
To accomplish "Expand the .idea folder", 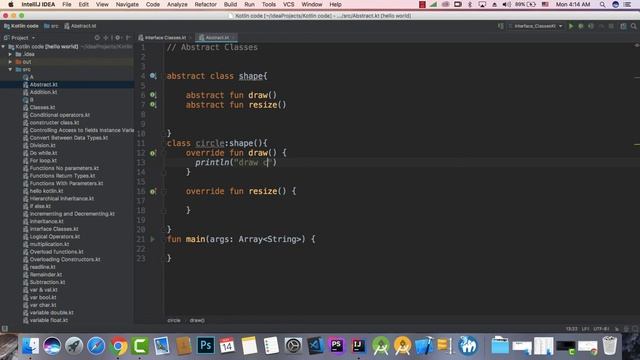I will pyautogui.click(x=11, y=54).
